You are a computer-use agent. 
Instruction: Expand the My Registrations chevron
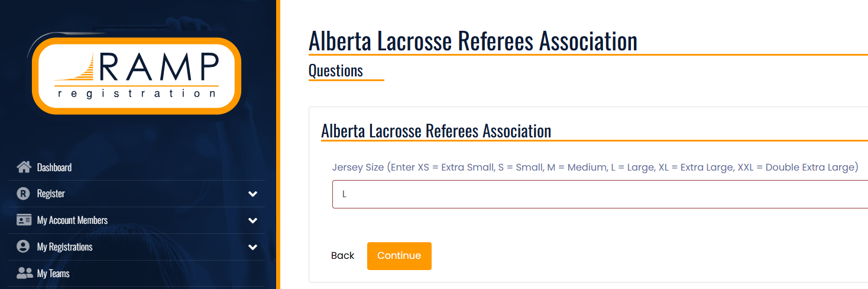tap(252, 247)
